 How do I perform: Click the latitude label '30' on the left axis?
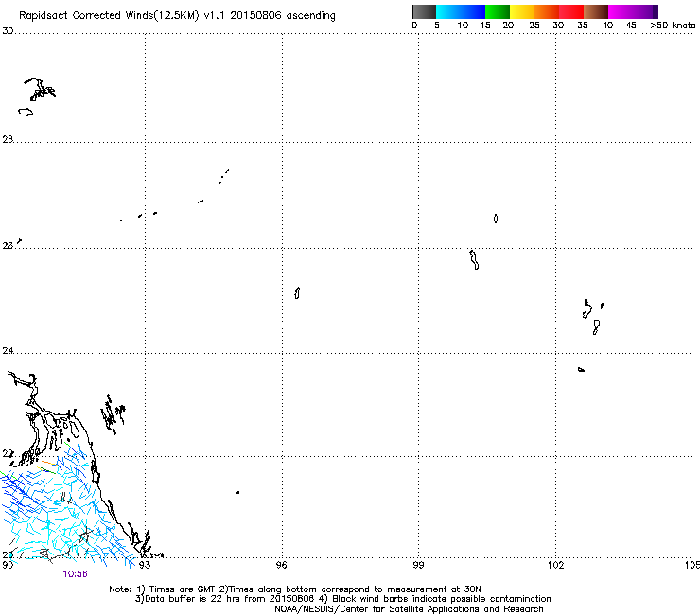pos(8,31)
